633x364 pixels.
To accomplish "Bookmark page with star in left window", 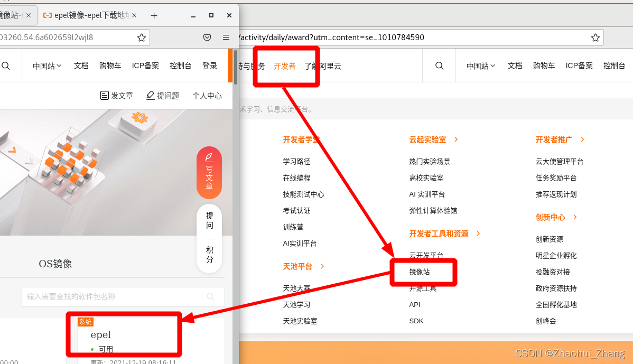I will [x=142, y=38].
